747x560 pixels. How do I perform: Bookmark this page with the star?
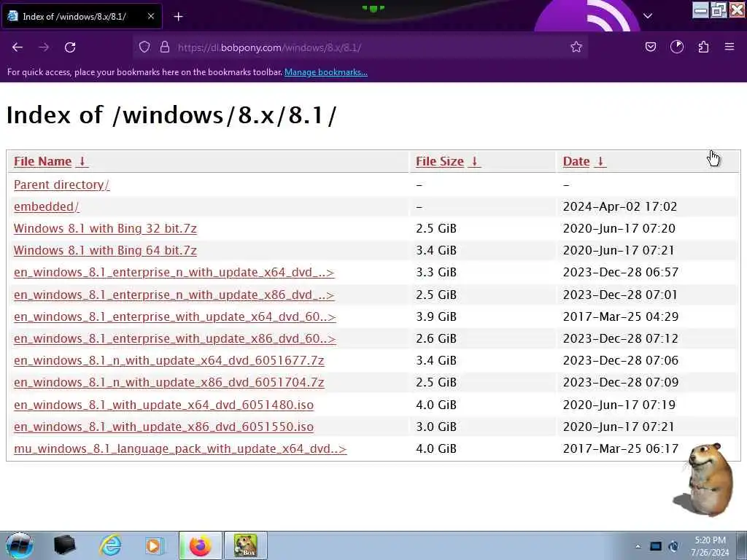[576, 47]
